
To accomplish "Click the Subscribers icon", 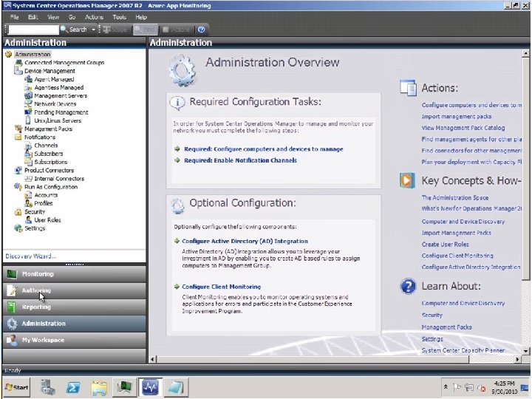I will click(x=29, y=154).
